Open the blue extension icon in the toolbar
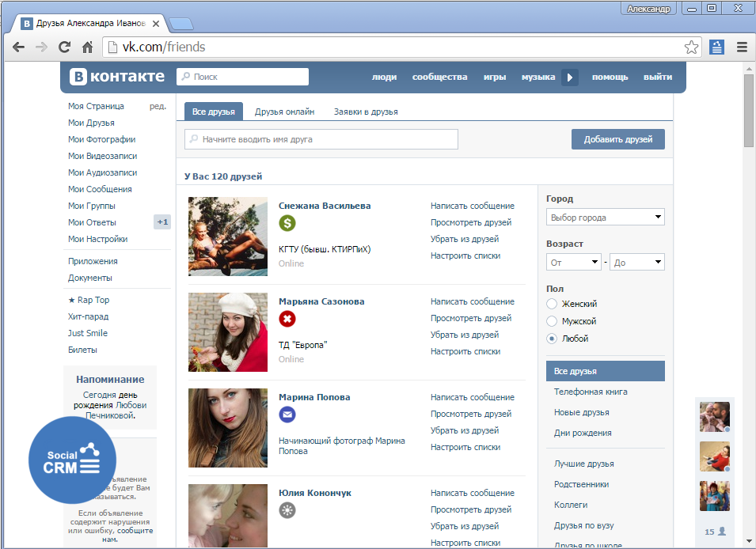 point(717,47)
